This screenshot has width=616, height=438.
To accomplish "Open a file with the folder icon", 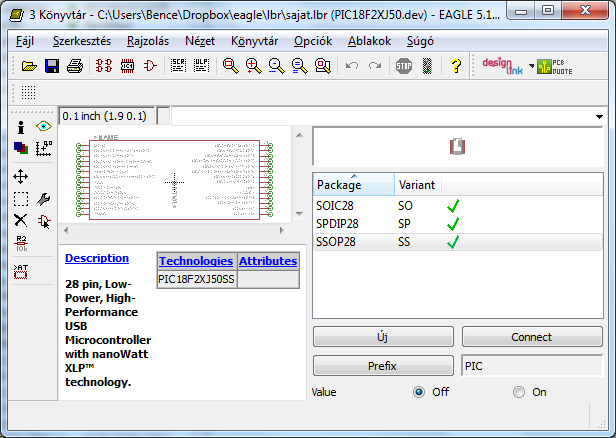I will coord(29,66).
